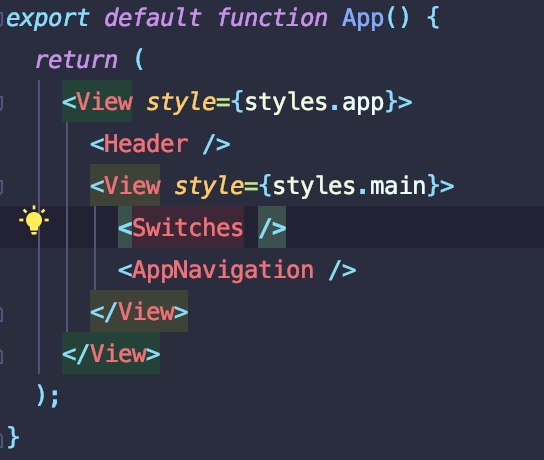
Task: Click the View tag with styles.main
Action: point(125,185)
